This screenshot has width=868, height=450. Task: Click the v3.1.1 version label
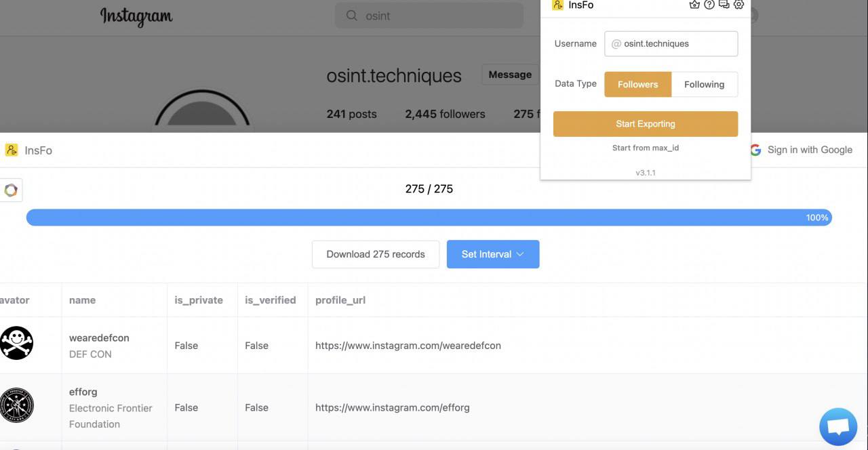646,173
